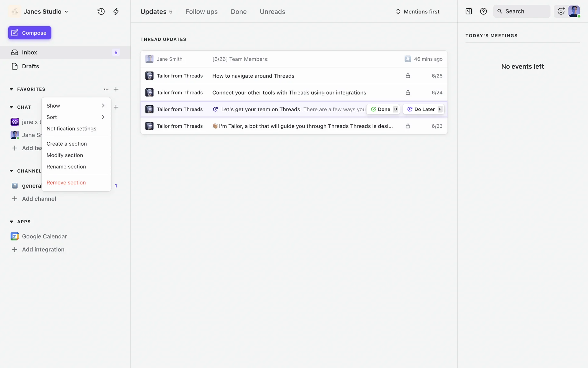The image size is (588, 368).
Task: Select Notification settings menu item
Action: (x=71, y=128)
